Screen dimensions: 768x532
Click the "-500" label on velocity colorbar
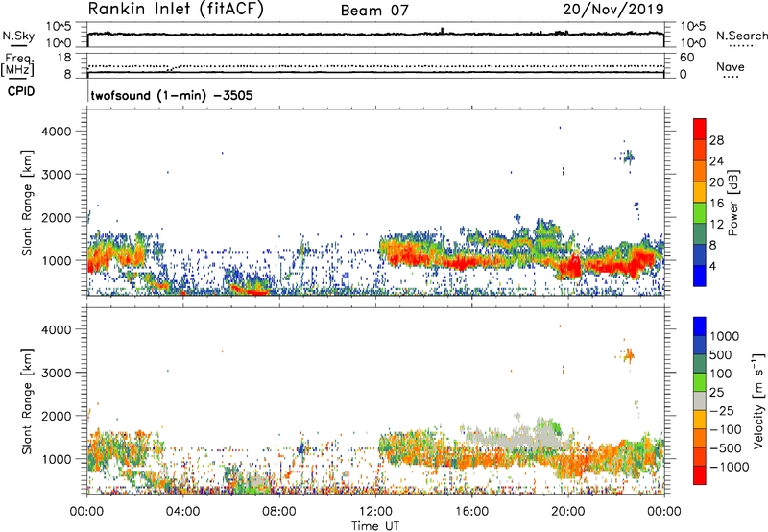pyautogui.click(x=727, y=448)
